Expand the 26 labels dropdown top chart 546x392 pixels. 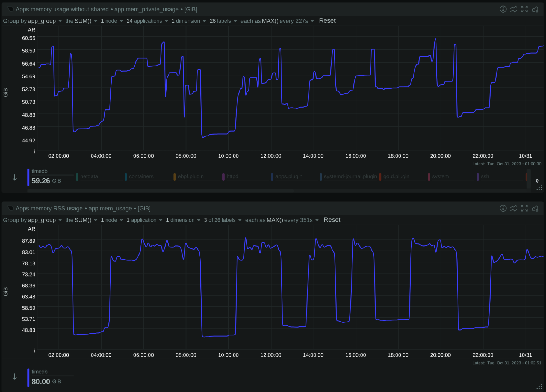pos(223,21)
